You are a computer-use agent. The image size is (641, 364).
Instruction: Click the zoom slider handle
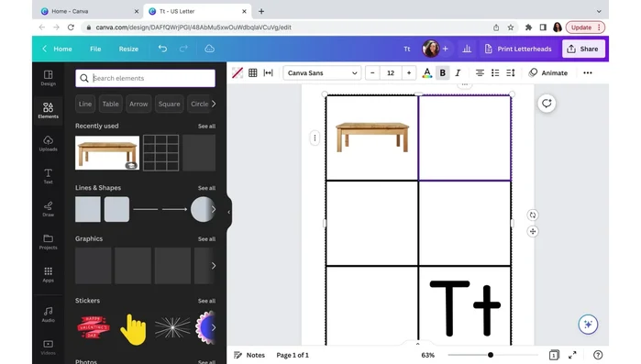491,355
